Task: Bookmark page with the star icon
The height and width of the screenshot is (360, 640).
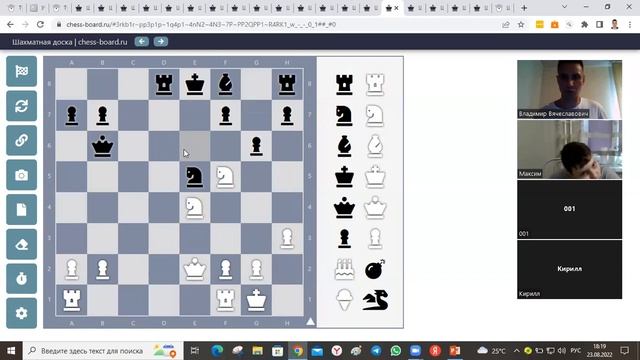Action: (521, 24)
